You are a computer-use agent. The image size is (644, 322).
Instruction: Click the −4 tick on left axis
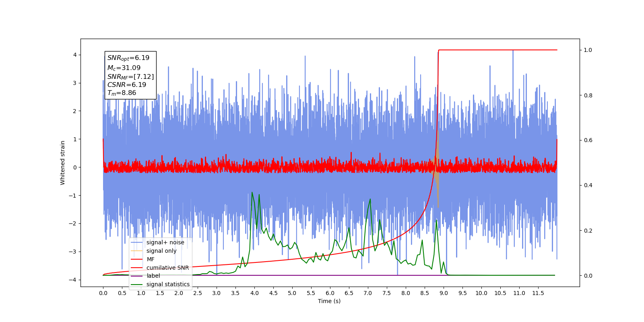73,280
